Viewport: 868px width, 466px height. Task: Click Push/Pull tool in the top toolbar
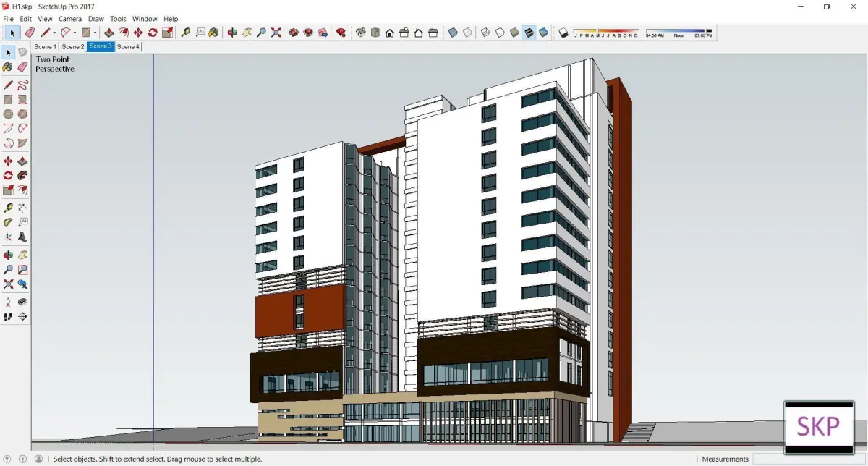point(109,33)
